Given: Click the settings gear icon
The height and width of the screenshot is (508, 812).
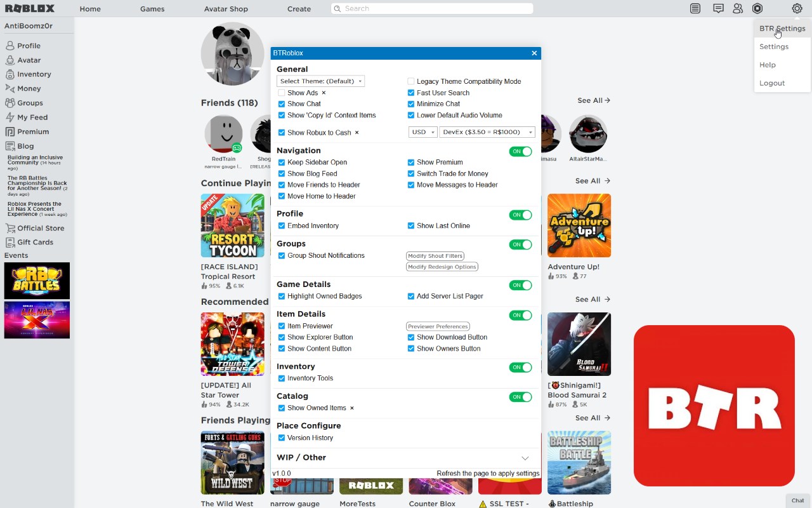Looking at the screenshot, I should coord(797,8).
